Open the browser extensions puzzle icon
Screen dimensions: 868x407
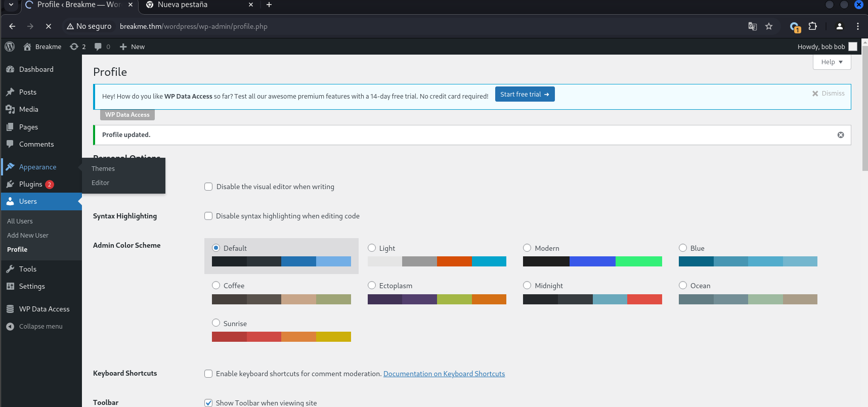tap(813, 26)
